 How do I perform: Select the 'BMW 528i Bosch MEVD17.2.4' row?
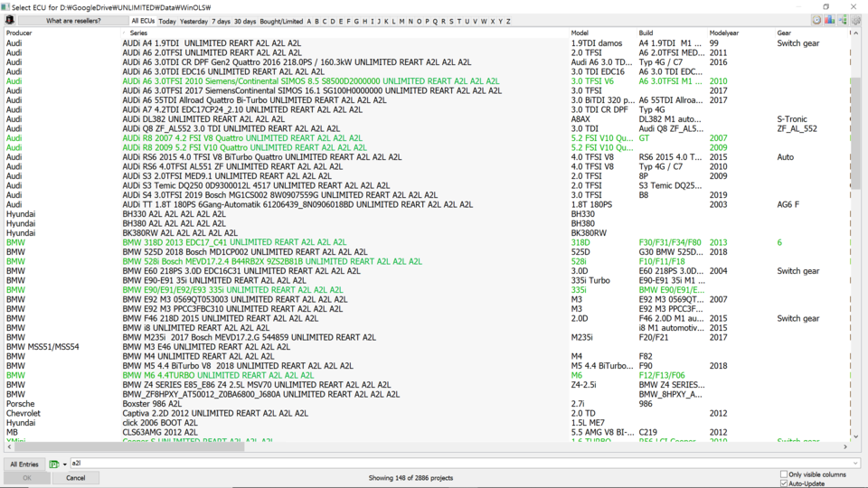pos(426,262)
